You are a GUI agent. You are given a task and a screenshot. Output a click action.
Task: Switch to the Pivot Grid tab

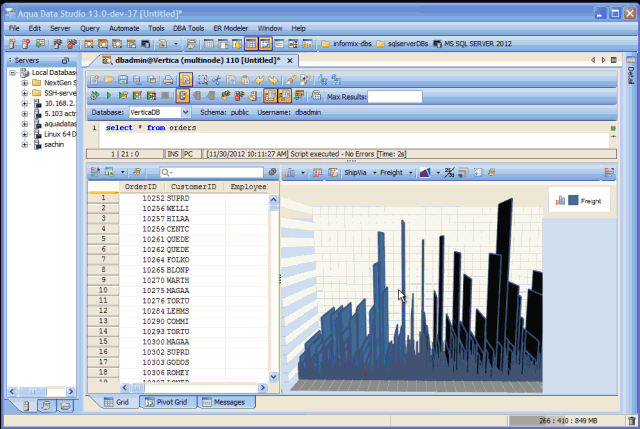[x=169, y=402]
